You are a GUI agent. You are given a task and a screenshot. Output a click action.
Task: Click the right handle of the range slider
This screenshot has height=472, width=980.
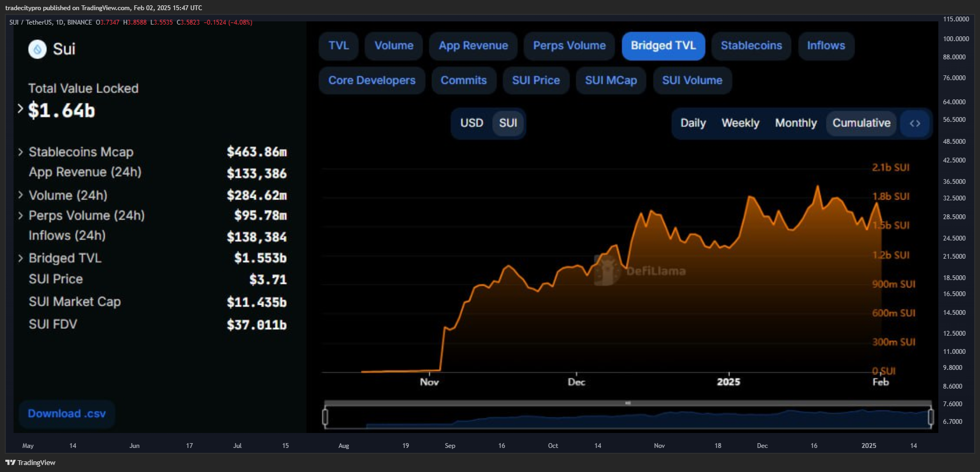click(931, 416)
